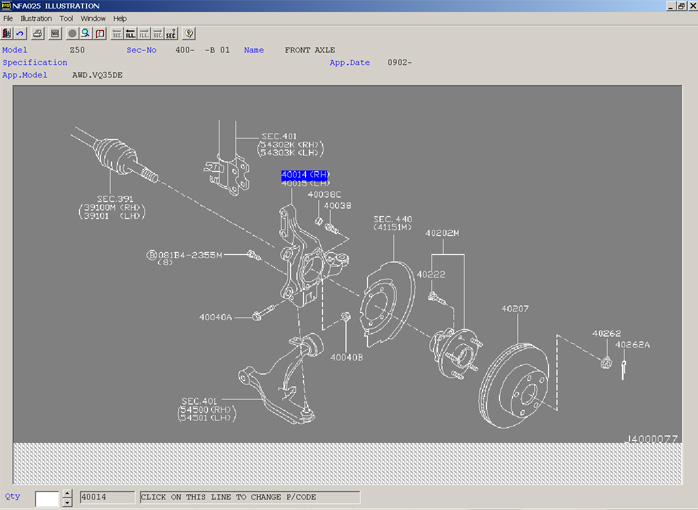The image size is (698, 510).
Task: Open the Window menu
Action: [x=93, y=18]
